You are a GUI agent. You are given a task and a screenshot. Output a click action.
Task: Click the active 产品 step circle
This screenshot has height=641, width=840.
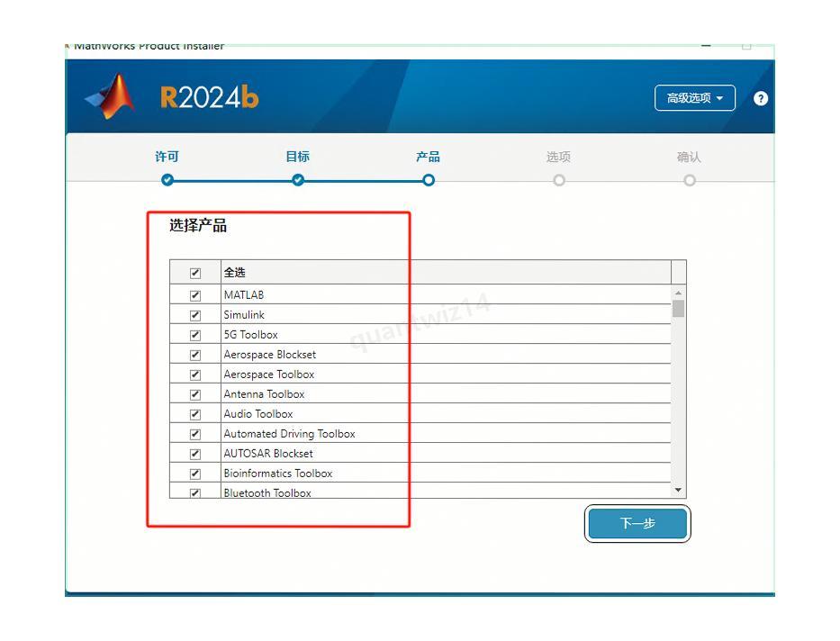click(429, 179)
